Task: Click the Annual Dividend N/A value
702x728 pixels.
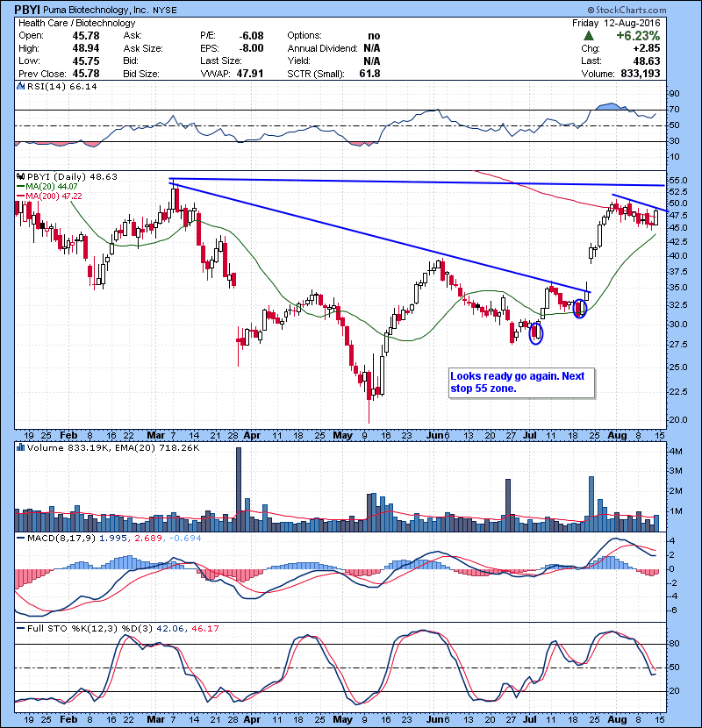Action: 372,48
